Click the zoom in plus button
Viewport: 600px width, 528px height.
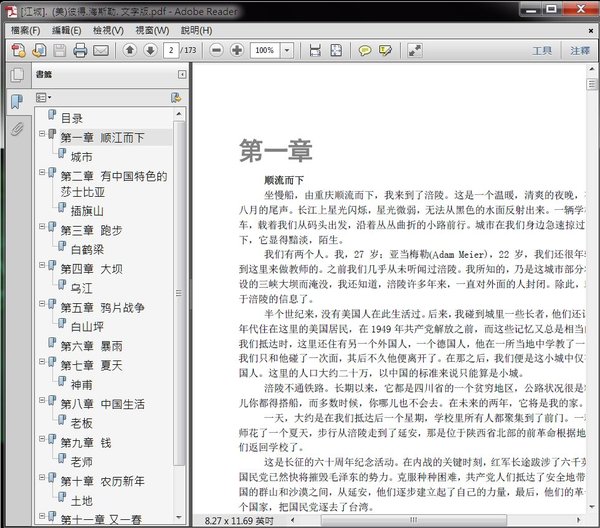tap(236, 50)
